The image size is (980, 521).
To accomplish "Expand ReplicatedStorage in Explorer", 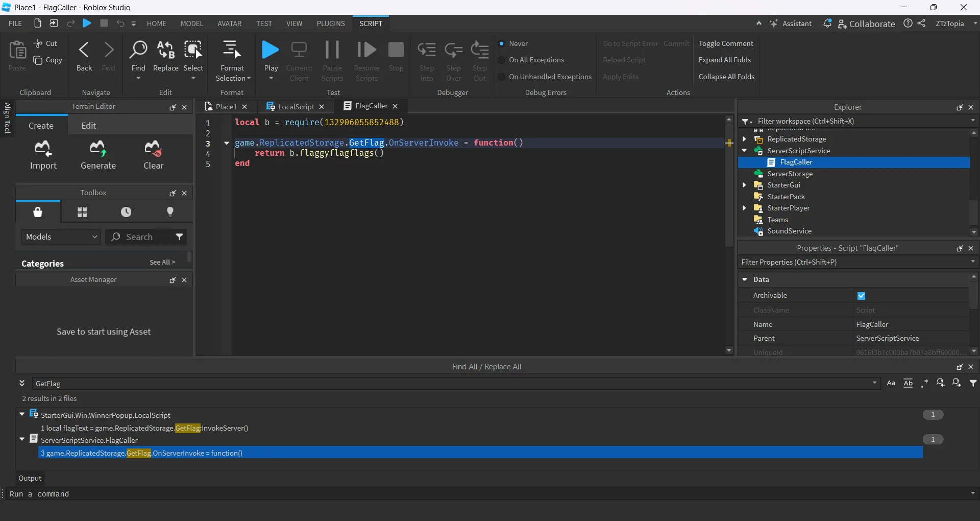I will click(x=744, y=139).
